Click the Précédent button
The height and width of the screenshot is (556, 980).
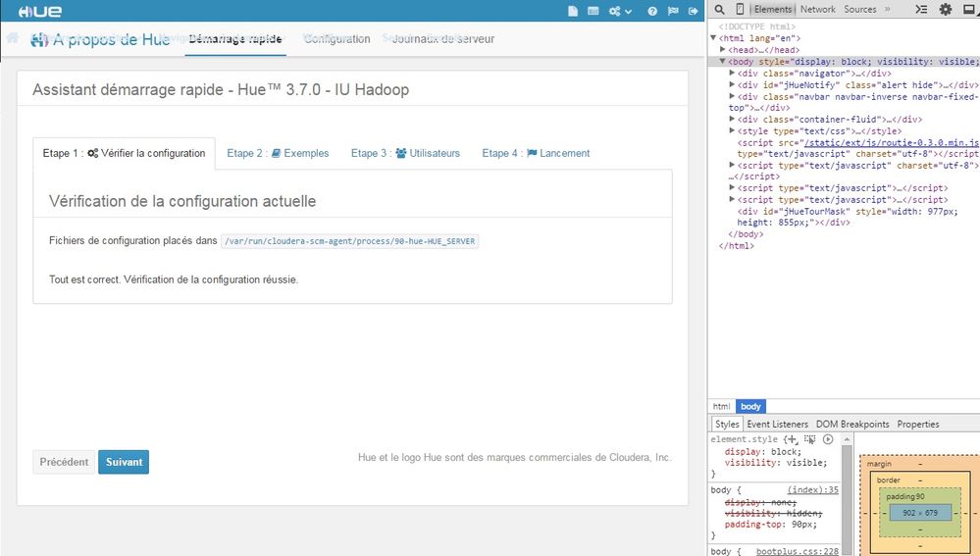coord(64,462)
